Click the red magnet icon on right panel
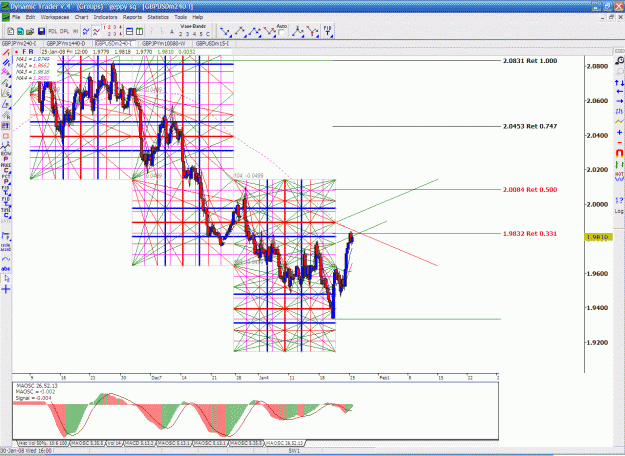625x456 pixels. point(619,153)
